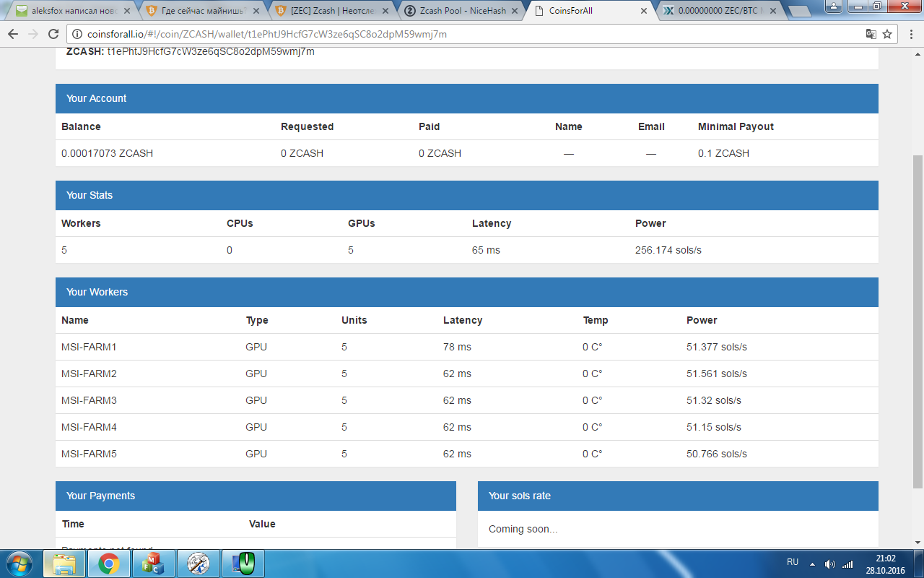Reload the CoinsForAll page
924x578 pixels.
coord(53,34)
